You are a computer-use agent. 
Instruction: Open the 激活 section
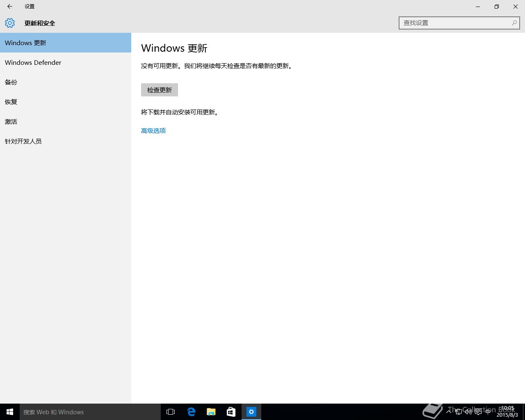tap(66, 121)
